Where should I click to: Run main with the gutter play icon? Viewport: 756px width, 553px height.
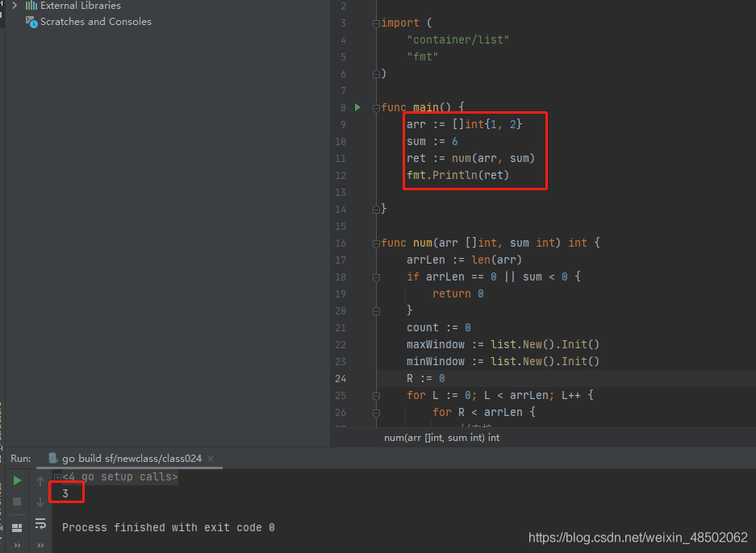357,107
